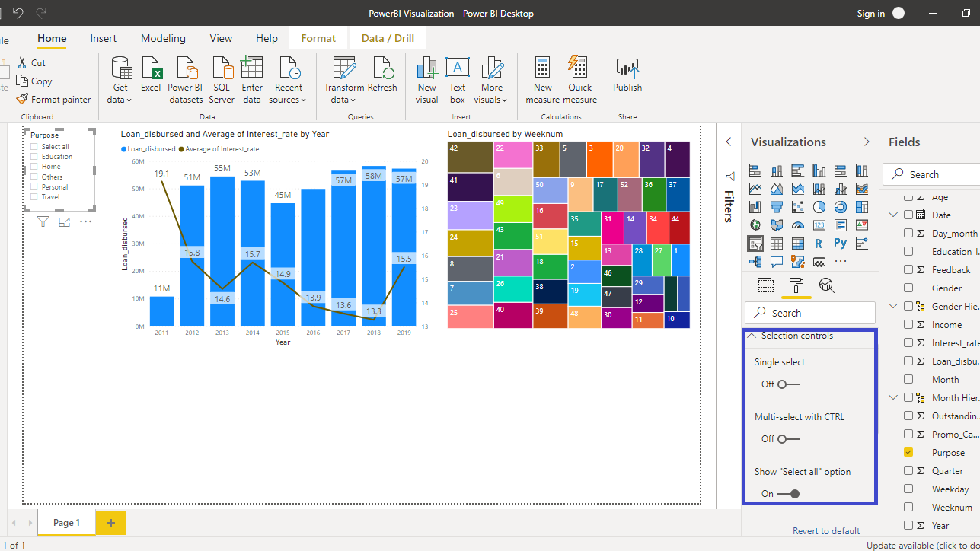The image size is (980, 551).
Task: Collapse the Gender Hierarchy field group
Action: click(893, 306)
